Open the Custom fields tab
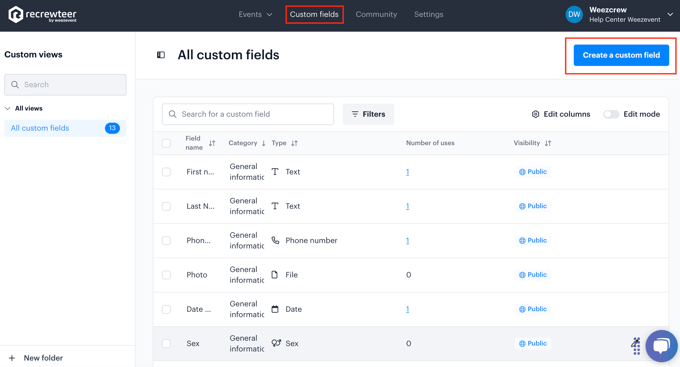The height and width of the screenshot is (367, 680). pyautogui.click(x=314, y=14)
